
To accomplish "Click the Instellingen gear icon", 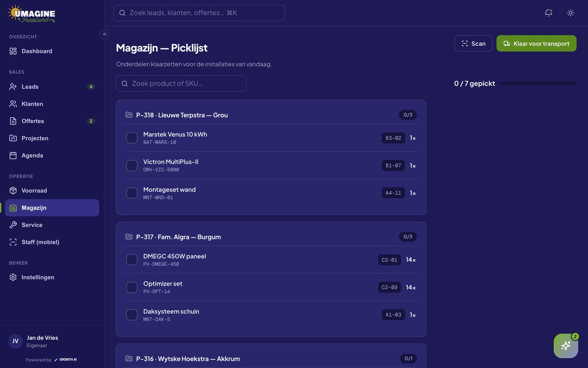I will 13,277.
